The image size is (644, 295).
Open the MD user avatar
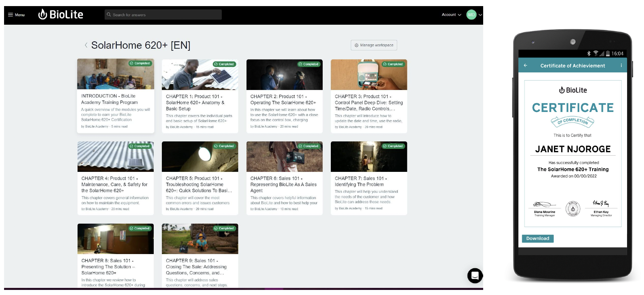click(471, 15)
